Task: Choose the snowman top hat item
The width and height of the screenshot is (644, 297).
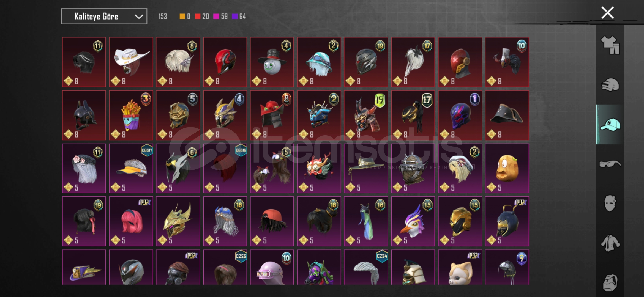Action: 272,62
